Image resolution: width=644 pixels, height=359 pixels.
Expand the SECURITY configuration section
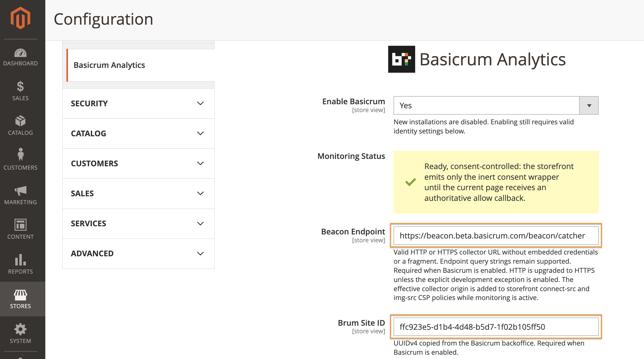click(x=138, y=103)
